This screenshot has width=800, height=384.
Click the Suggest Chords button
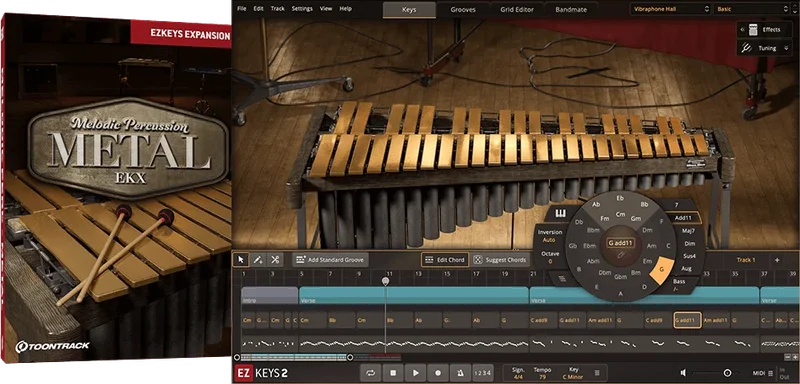tap(501, 260)
